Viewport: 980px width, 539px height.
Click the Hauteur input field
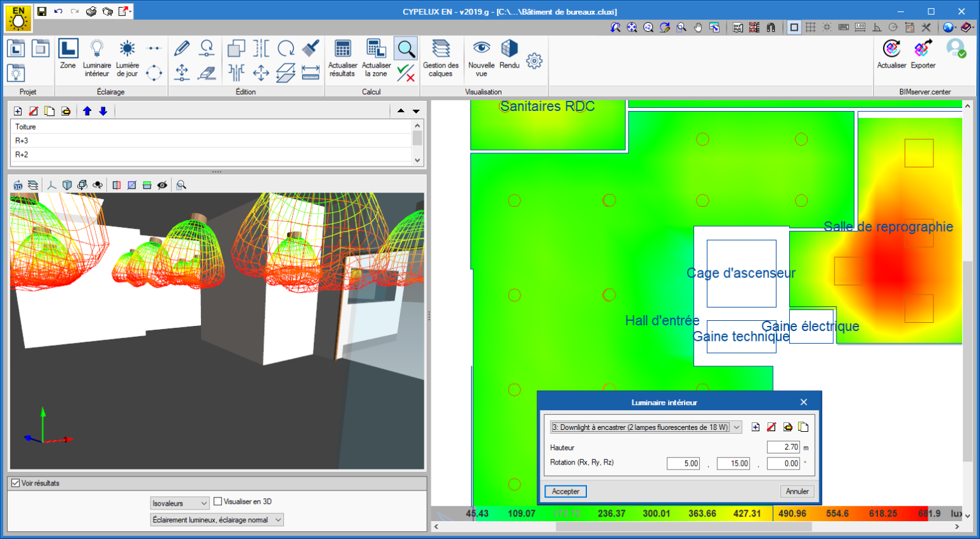click(x=783, y=447)
